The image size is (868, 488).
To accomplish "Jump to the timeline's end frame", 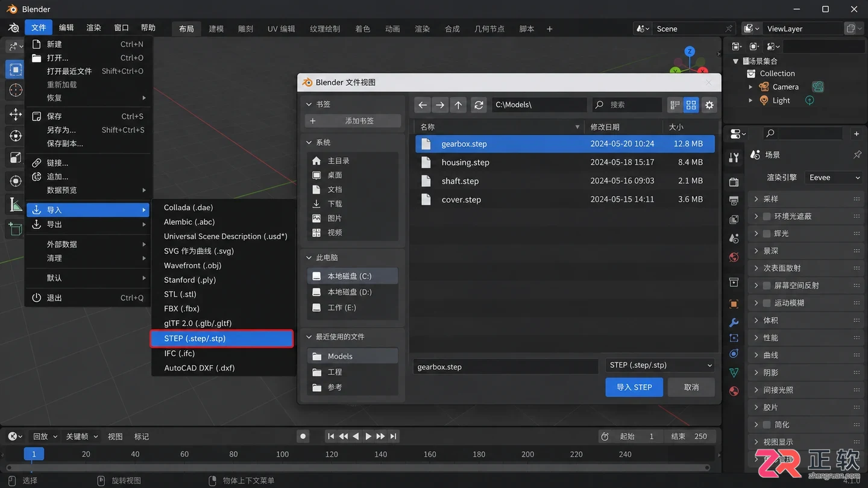I will [393, 436].
